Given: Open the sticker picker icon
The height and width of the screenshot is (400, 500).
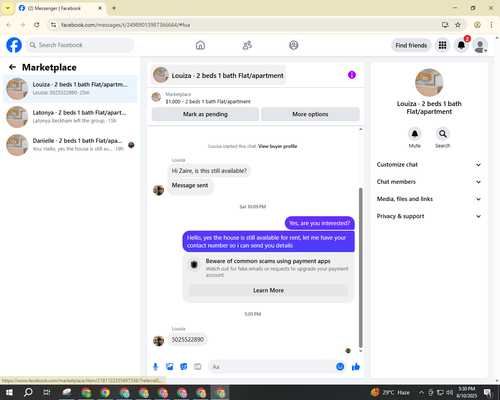Looking at the screenshot, I should coord(184,367).
